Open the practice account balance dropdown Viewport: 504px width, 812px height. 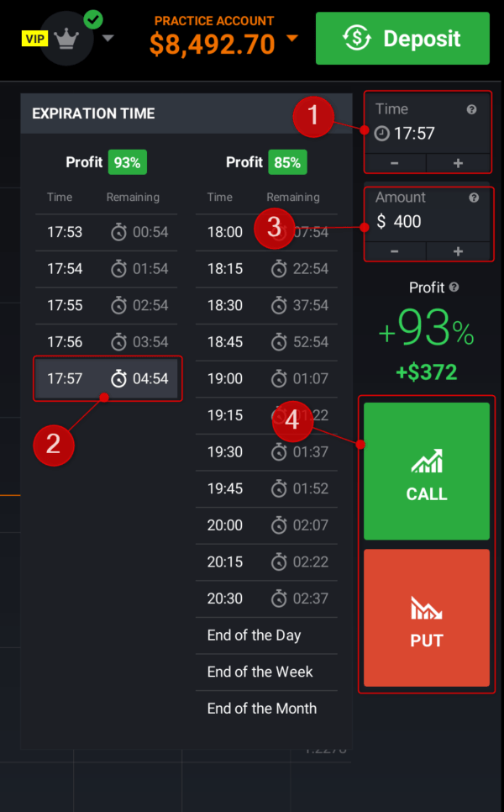[x=291, y=39]
